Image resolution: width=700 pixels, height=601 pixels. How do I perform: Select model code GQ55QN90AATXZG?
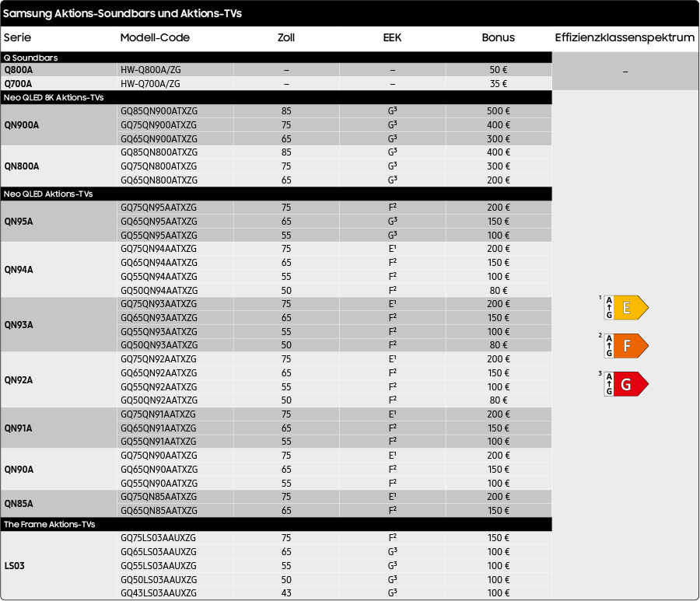pos(159,483)
